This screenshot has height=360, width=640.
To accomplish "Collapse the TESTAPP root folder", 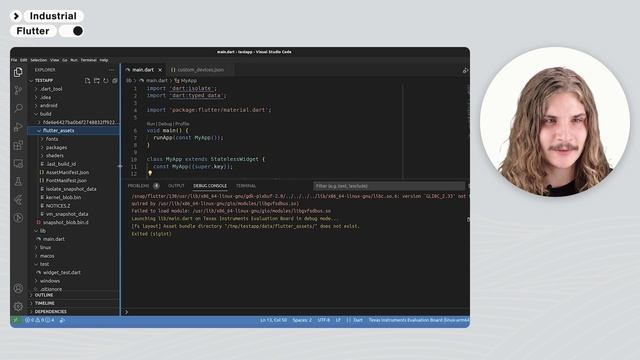I will tap(31, 80).
